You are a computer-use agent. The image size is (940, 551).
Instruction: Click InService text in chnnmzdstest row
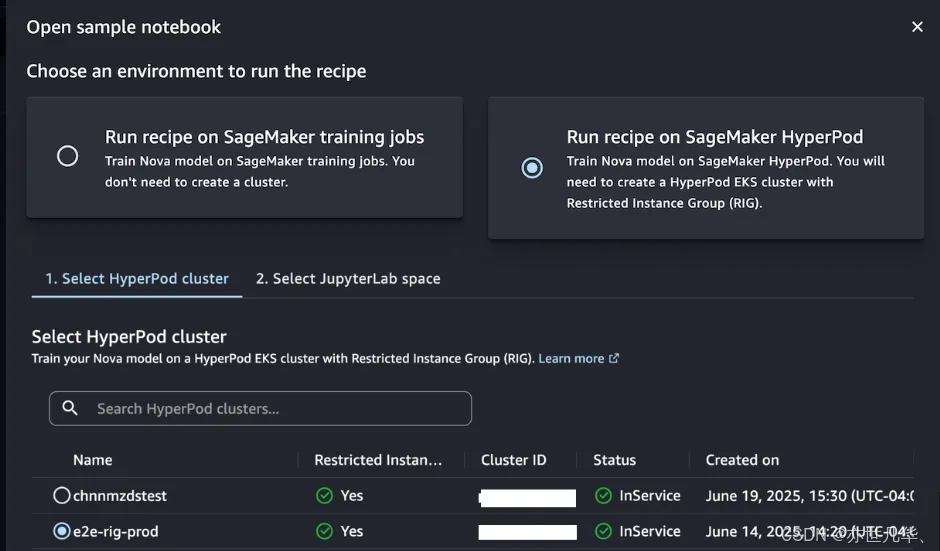coord(650,496)
